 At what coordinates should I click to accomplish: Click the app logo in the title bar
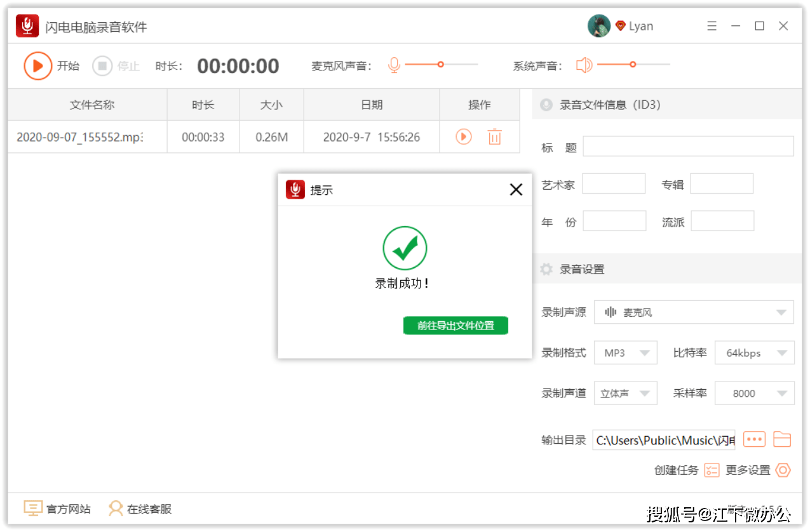tap(27, 26)
